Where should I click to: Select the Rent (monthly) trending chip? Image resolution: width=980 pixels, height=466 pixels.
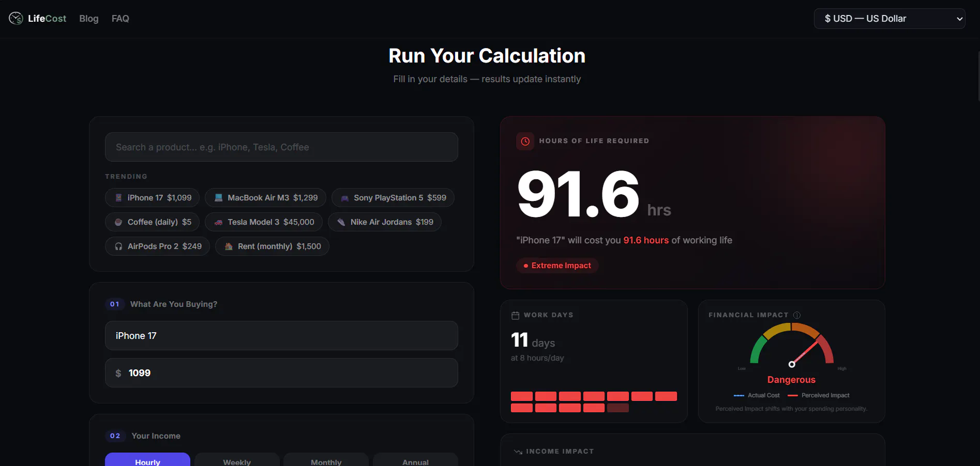tap(272, 246)
